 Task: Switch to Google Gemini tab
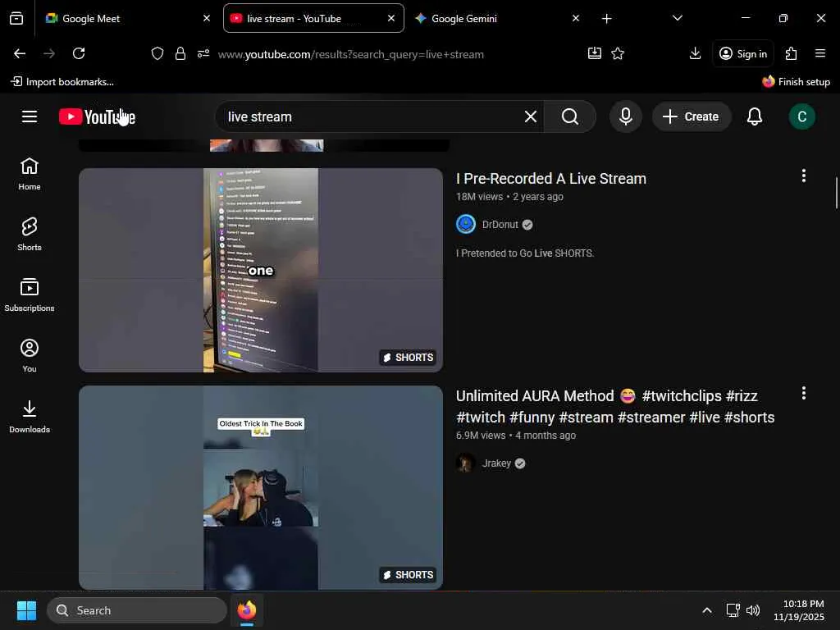click(x=496, y=19)
